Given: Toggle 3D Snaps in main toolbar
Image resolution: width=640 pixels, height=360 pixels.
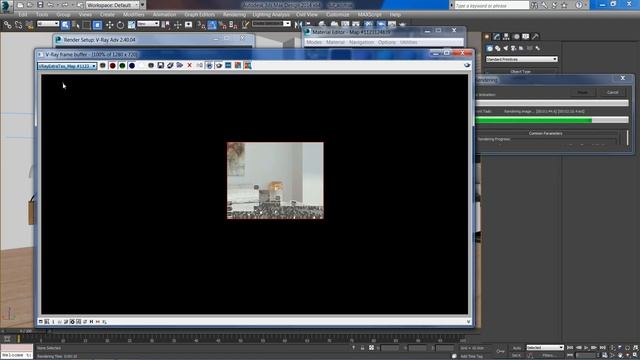Looking at the screenshot, I should pos(201,25).
